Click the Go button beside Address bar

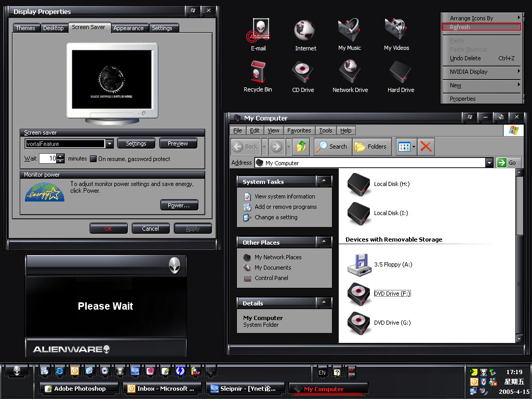508,163
